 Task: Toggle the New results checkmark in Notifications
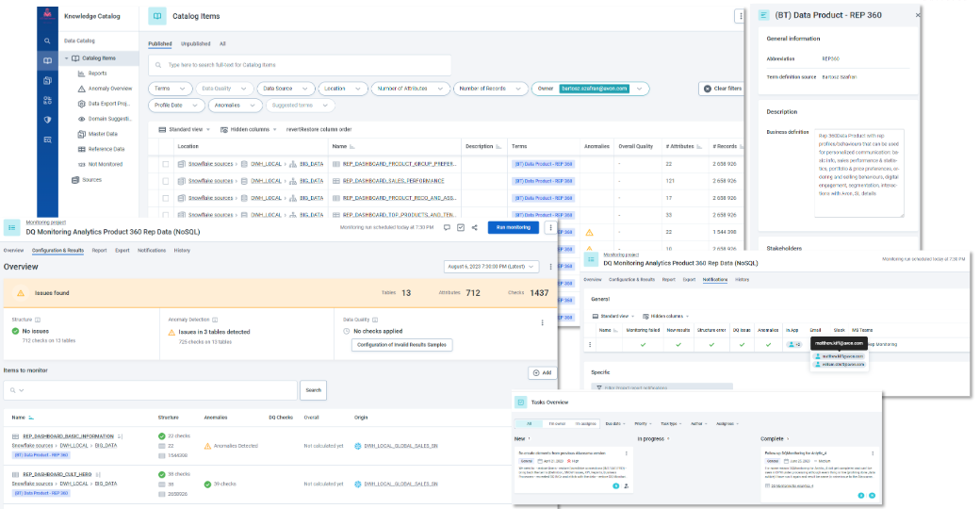[x=678, y=345]
